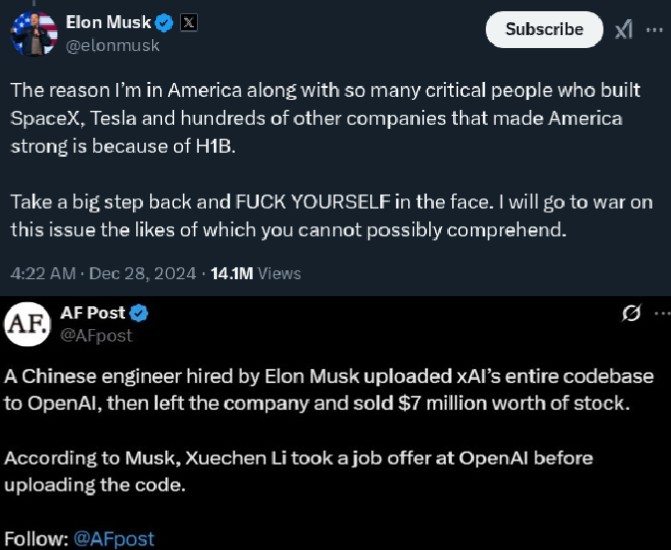Click the X affiliation badge by Elon Musk
This screenshot has width=671, height=550.
tap(190, 22)
